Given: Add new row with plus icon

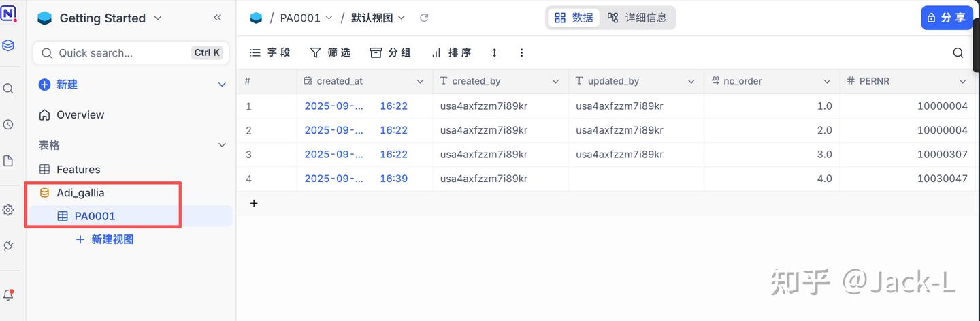Looking at the screenshot, I should 254,203.
